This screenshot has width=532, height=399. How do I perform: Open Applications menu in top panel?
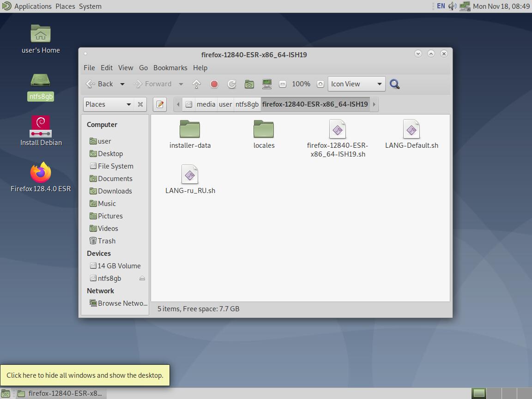pyautogui.click(x=33, y=6)
